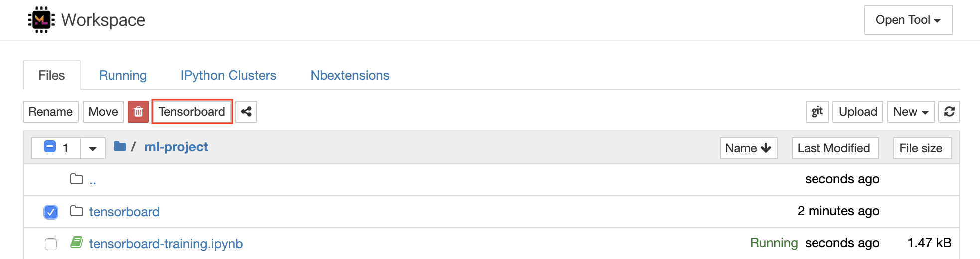This screenshot has height=259, width=980.
Task: Check the tensorboard-training.ipynb checkbox
Action: click(x=51, y=244)
